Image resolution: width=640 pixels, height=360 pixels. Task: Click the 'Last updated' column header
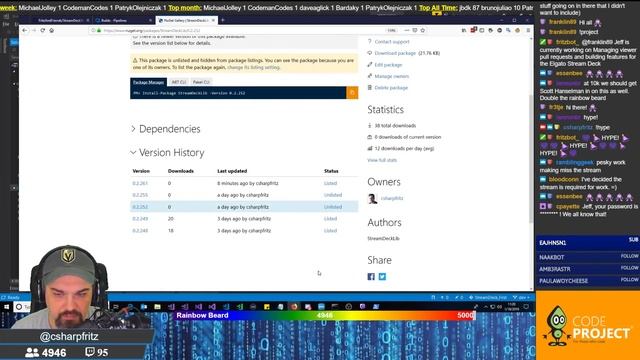coord(232,171)
